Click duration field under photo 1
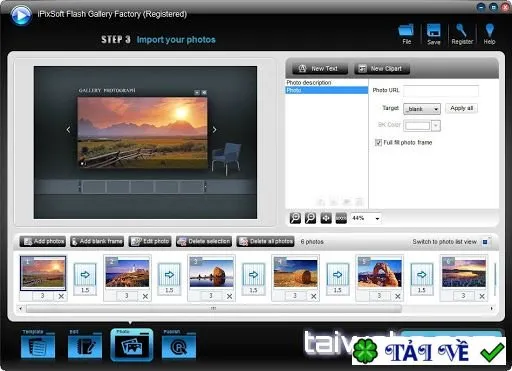This screenshot has height=371, width=512. (x=43, y=296)
